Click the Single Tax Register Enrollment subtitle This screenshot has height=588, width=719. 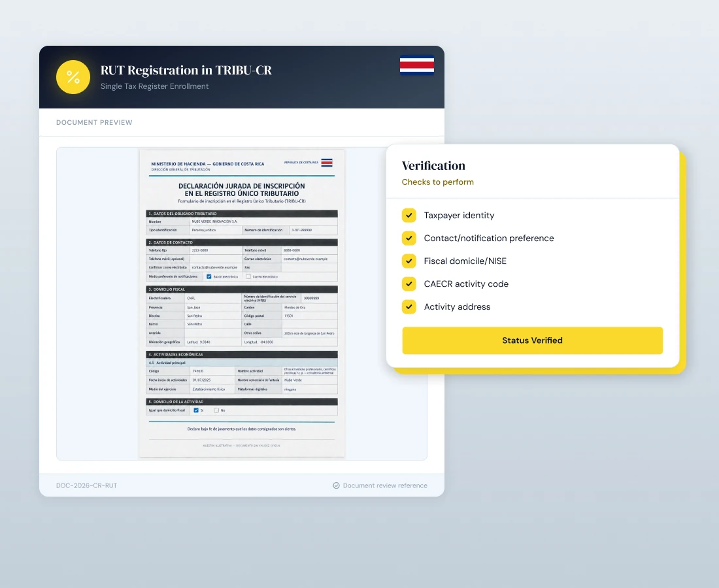click(x=154, y=86)
